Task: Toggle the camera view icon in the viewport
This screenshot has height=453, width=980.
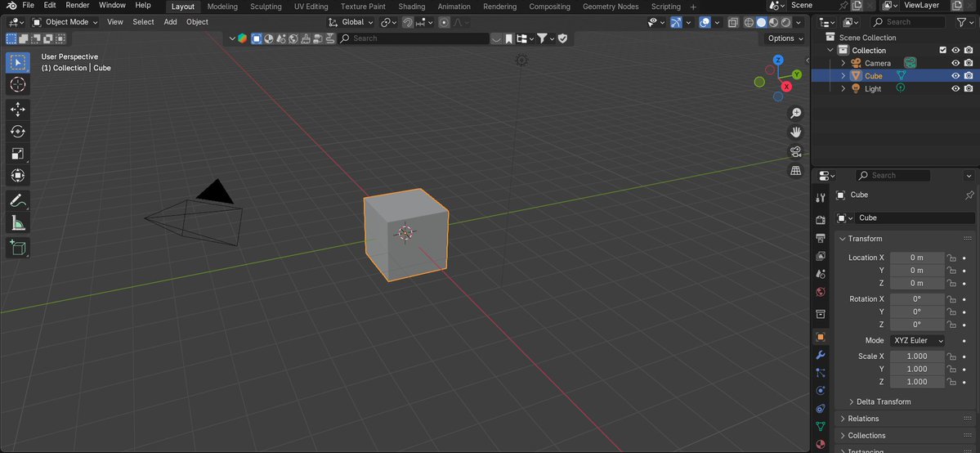Action: pyautogui.click(x=795, y=151)
